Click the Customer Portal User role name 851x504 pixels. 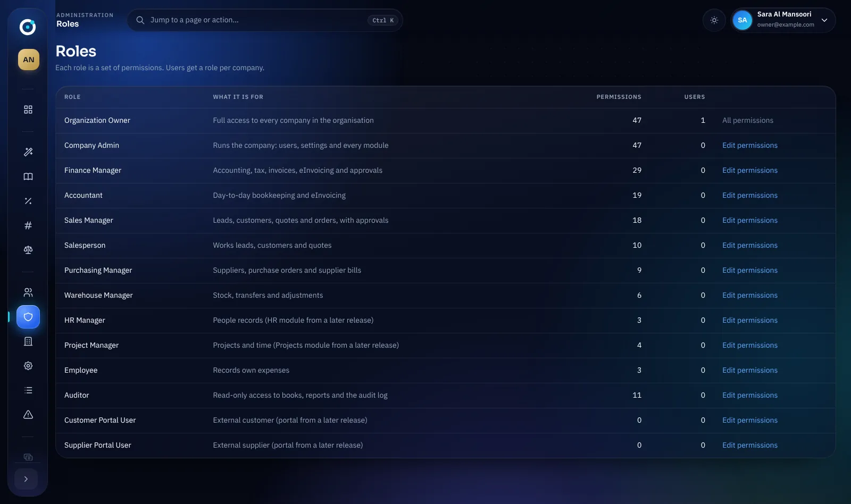click(100, 420)
